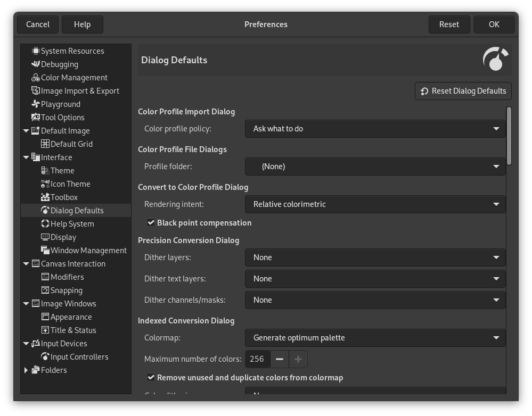Select the Color Management icon
Viewport: 532px width, 416px height.
(x=36, y=77)
